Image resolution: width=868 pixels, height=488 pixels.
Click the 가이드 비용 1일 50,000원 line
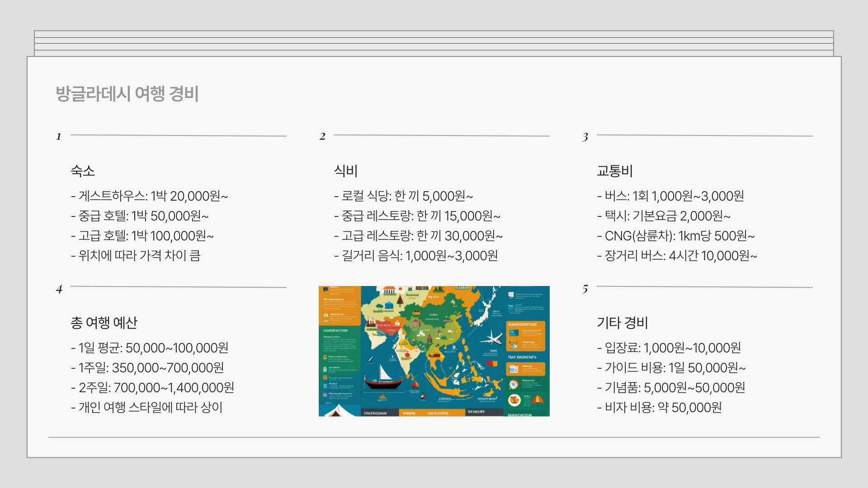(x=671, y=368)
